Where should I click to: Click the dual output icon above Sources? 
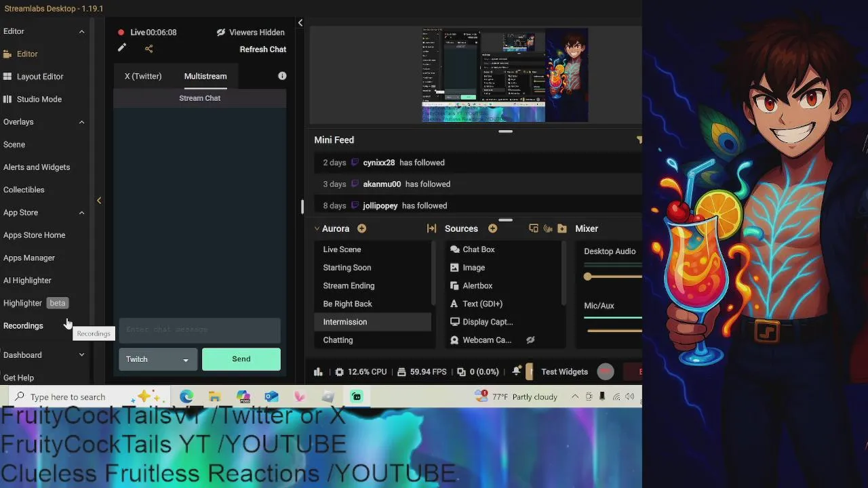[x=534, y=228]
